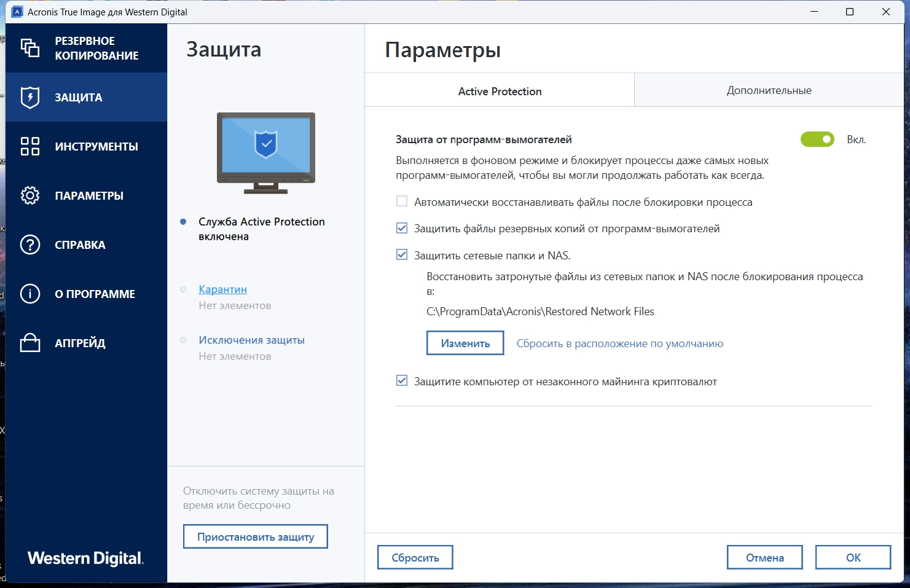Click the Служба Active Protection включена status

coord(262,229)
